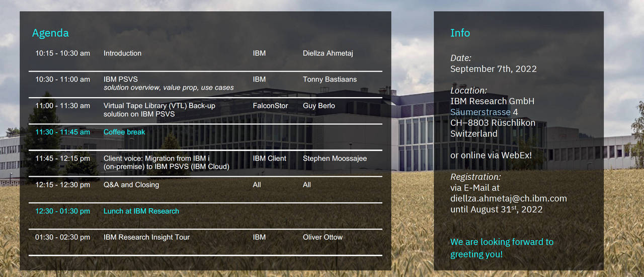The image size is (644, 277).
Task: Open the Säumerstrasse address link
Action: [480, 112]
